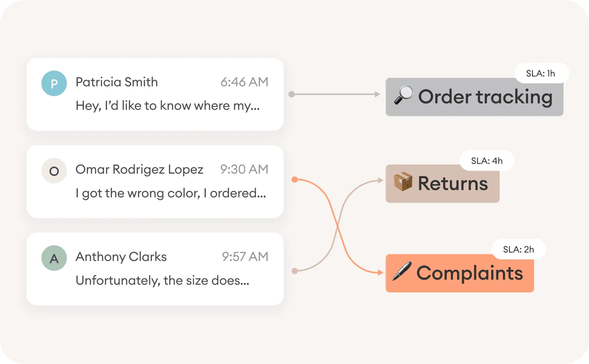Open Omar's wrong color message preview
The image size is (589, 364).
point(170,193)
